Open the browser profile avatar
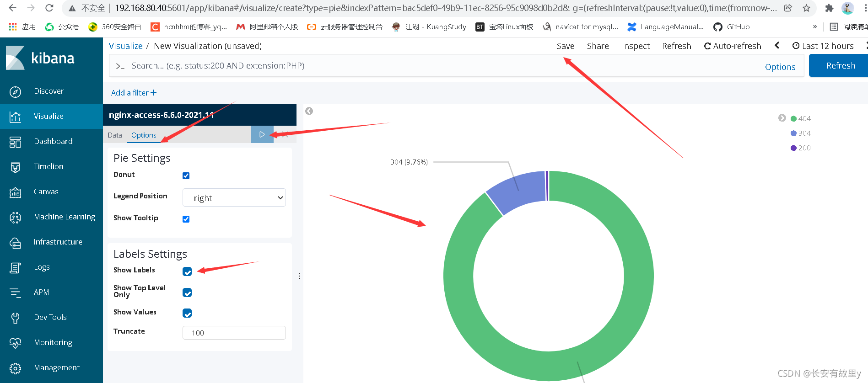The width and height of the screenshot is (868, 383). 848,8
